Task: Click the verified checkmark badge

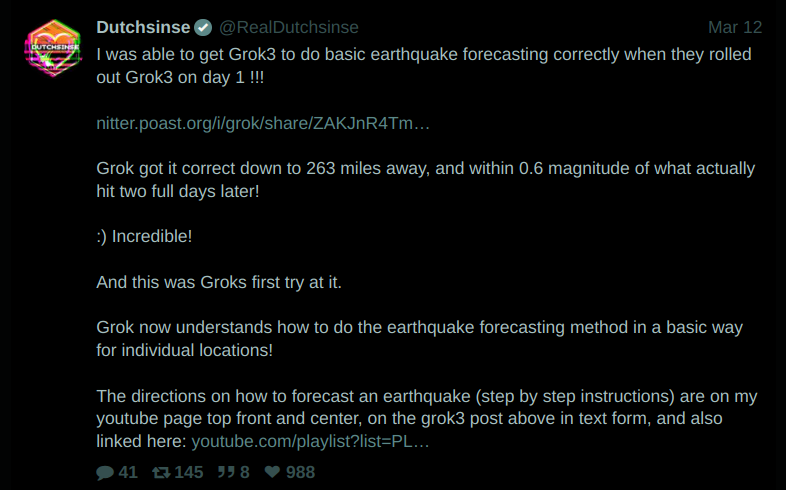Action: pyautogui.click(x=203, y=27)
